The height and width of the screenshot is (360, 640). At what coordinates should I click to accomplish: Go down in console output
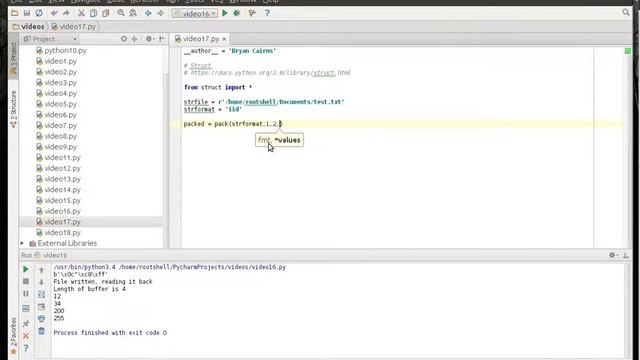coord(41,282)
